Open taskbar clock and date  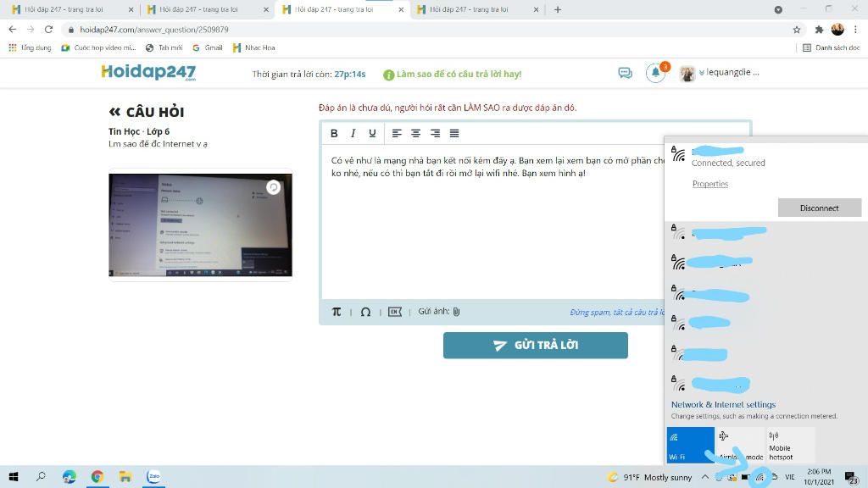[x=819, y=476]
